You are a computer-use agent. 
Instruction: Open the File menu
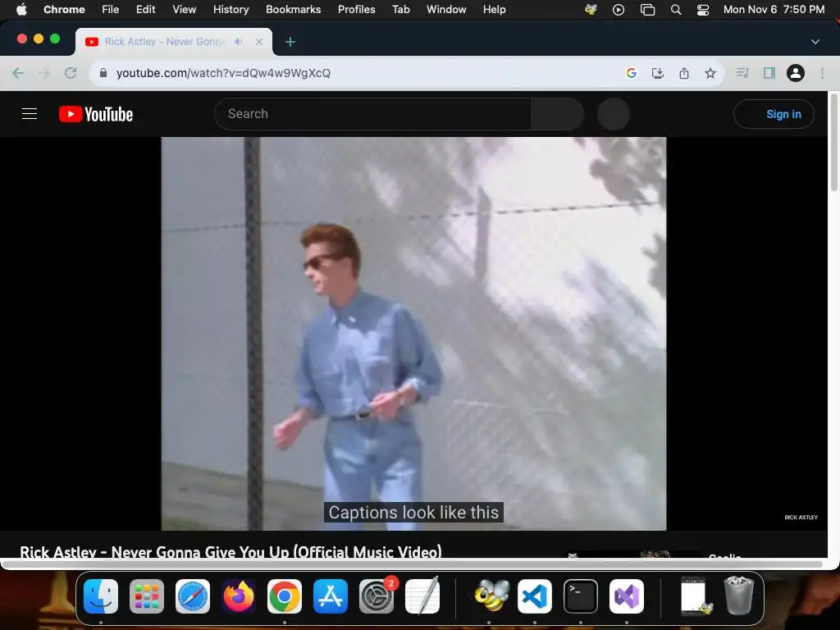pos(111,9)
